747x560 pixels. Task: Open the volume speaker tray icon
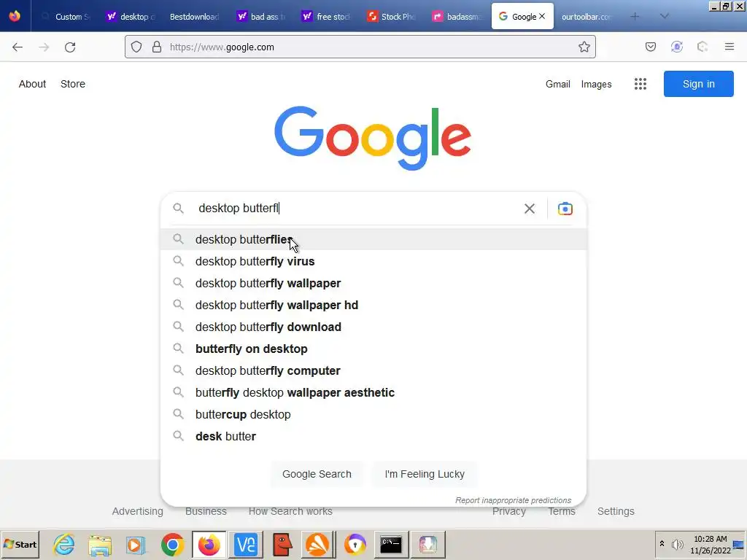pyautogui.click(x=677, y=544)
